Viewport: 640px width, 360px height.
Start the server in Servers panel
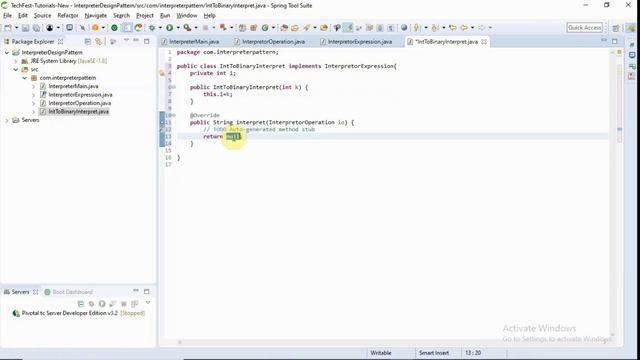pyautogui.click(x=102, y=304)
